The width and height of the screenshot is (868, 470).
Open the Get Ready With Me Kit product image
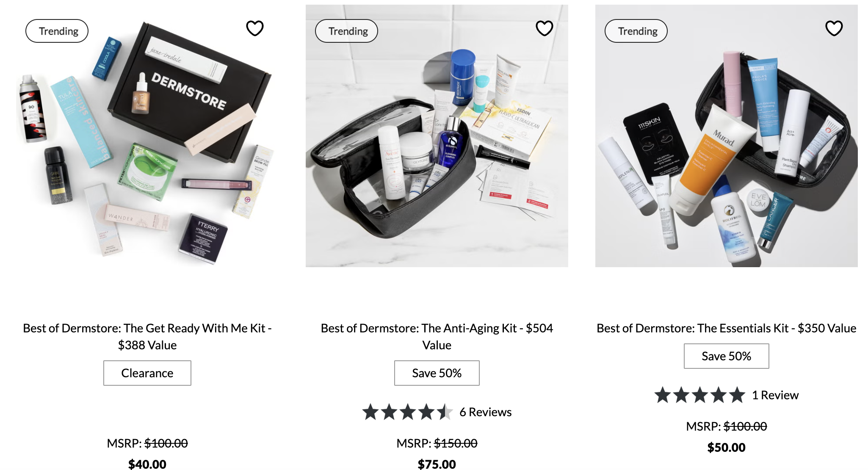tap(147, 136)
